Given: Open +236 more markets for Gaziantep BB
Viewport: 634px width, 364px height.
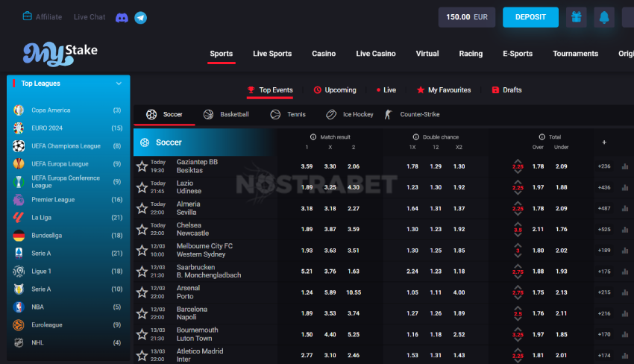Looking at the screenshot, I should coord(604,166).
